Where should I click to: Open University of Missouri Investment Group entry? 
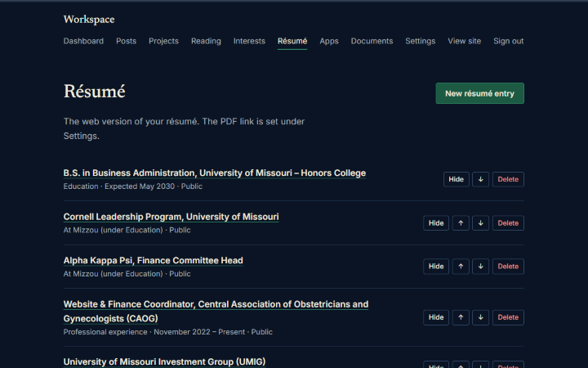click(164, 361)
